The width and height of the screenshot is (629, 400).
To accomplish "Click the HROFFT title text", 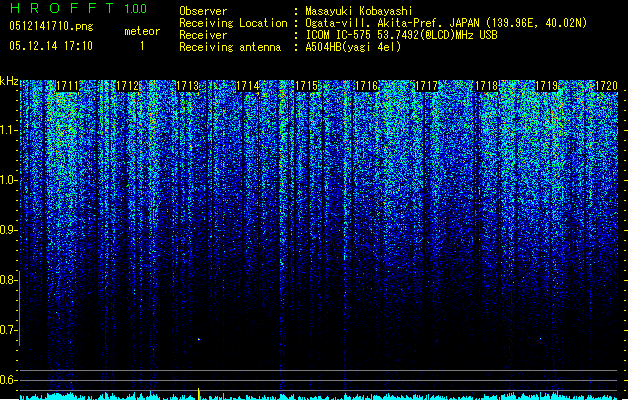I will [63, 8].
